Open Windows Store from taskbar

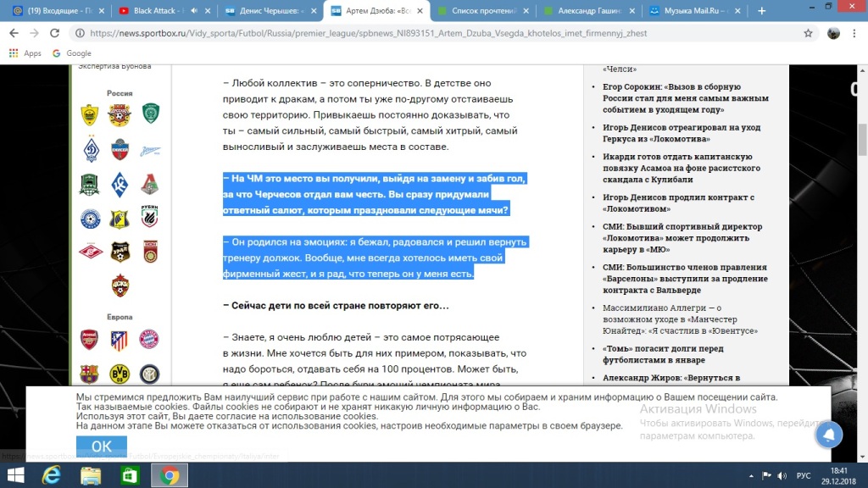click(x=130, y=475)
